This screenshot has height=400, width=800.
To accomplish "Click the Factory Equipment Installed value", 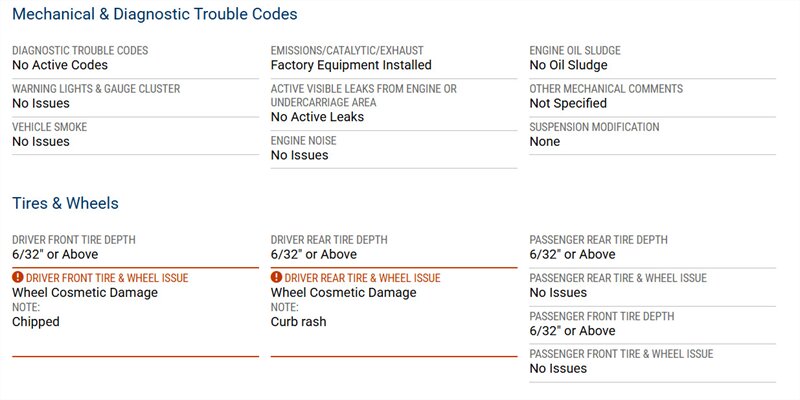I will pyautogui.click(x=351, y=65).
